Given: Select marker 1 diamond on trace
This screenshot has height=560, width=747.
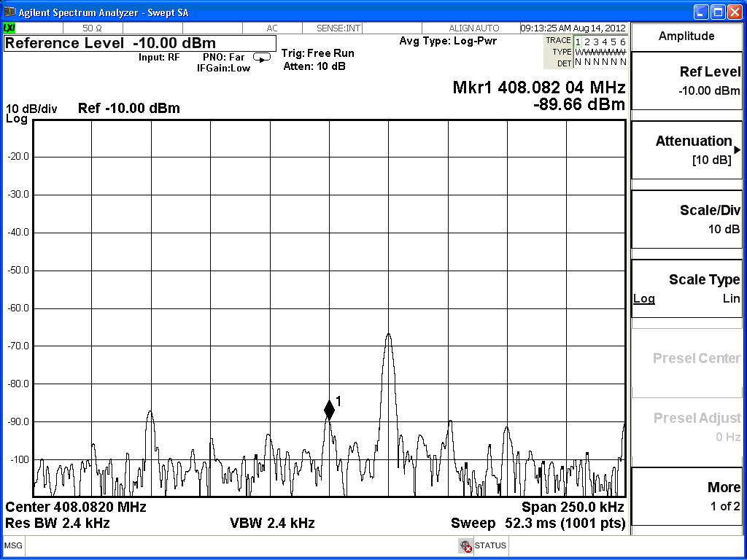Looking at the screenshot, I should tap(329, 410).
